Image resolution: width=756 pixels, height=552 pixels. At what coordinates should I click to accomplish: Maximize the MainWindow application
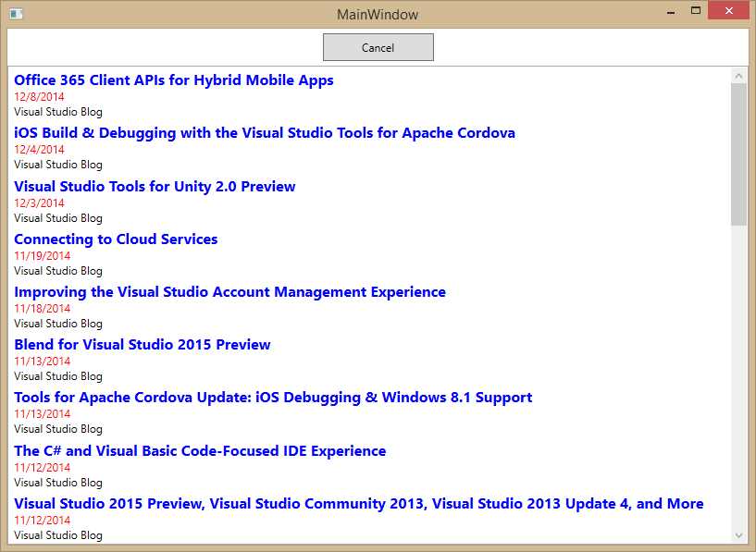(697, 10)
